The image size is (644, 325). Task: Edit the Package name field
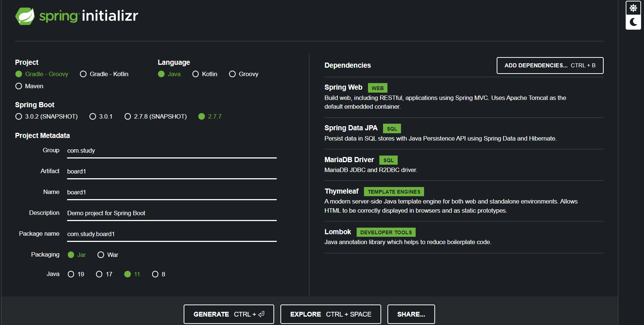[x=172, y=234]
